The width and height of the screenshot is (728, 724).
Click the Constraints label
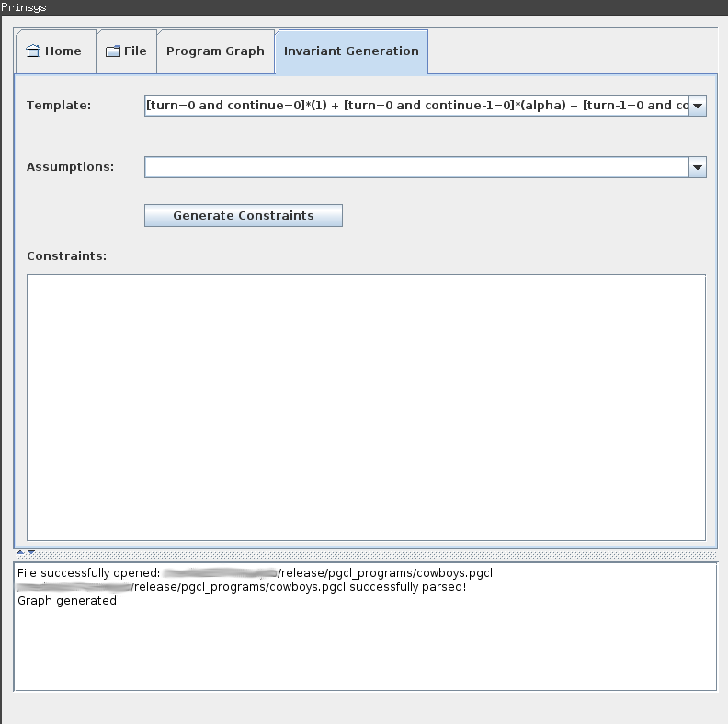pyautogui.click(x=67, y=256)
